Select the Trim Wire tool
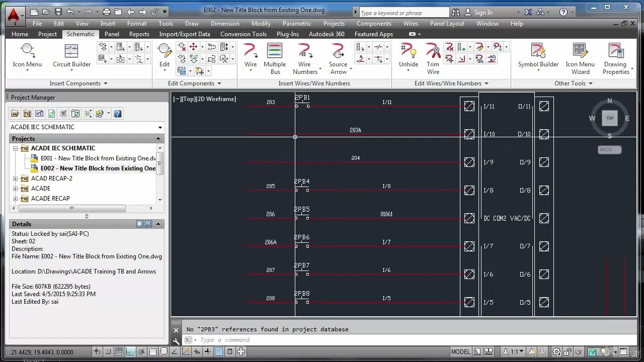644x362 pixels. pos(433,59)
